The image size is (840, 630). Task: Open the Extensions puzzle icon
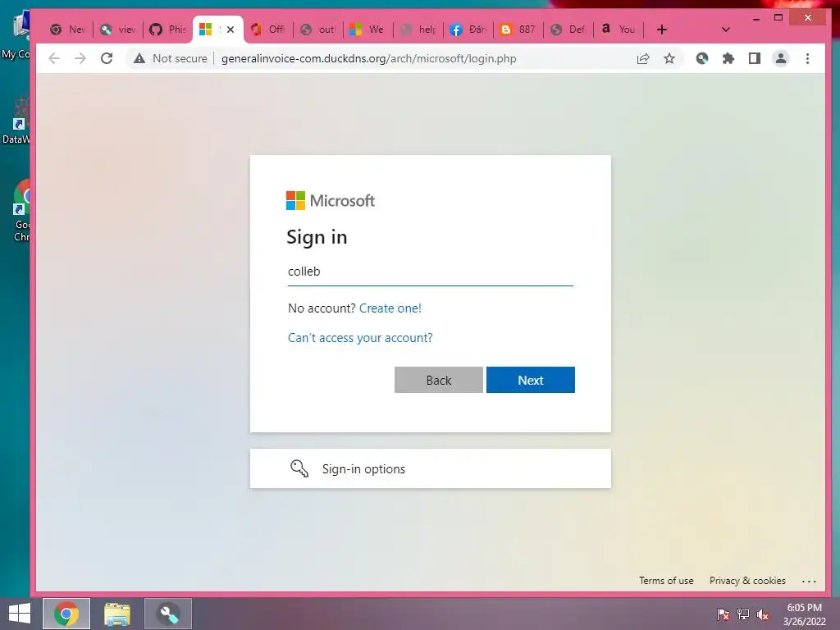point(728,58)
